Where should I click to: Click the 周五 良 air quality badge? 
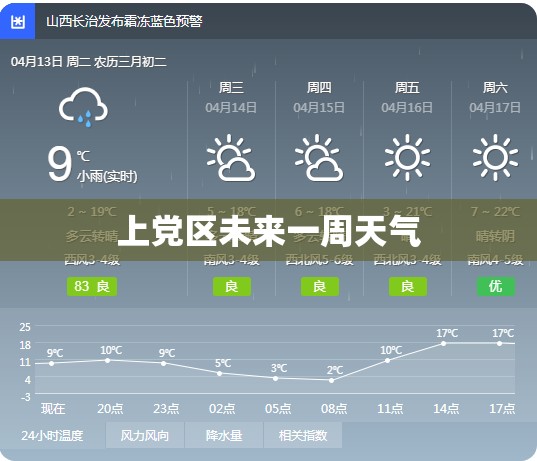408,286
